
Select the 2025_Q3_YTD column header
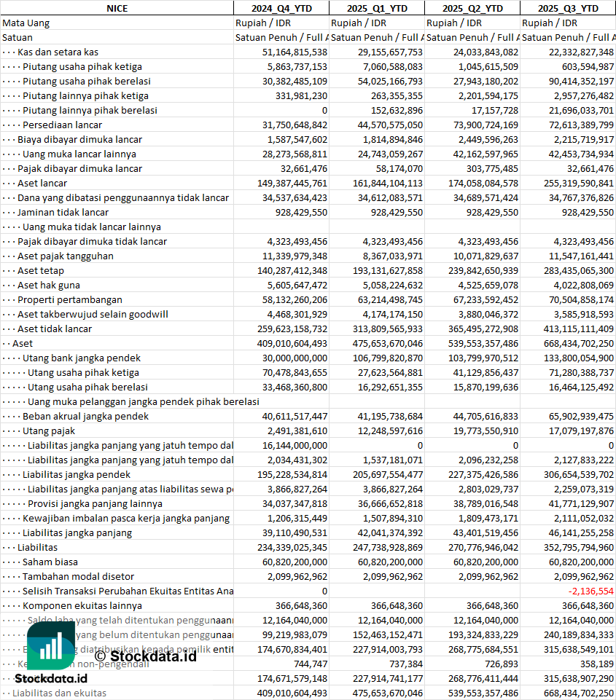point(568,9)
